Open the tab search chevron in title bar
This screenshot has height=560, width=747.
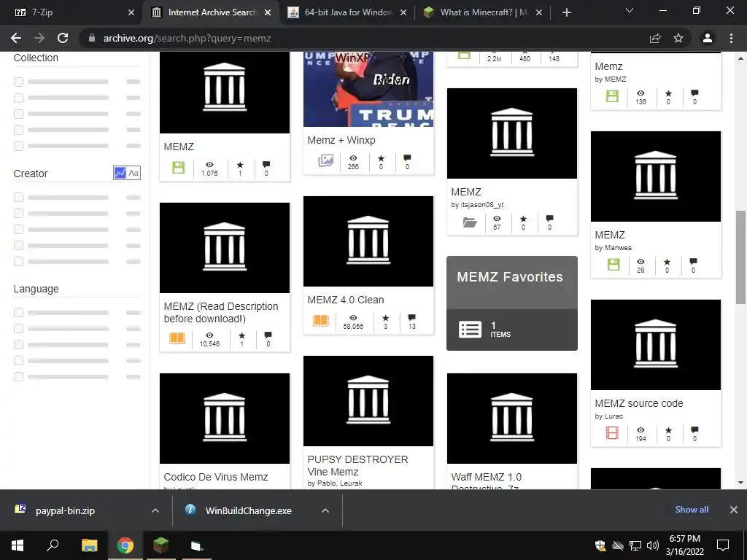click(630, 10)
